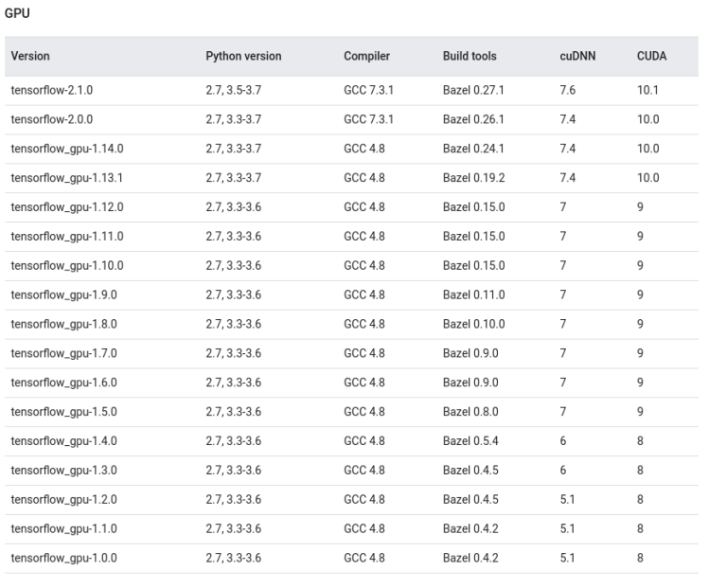This screenshot has width=709, height=588.
Task: Select the tensorflow_gpu-1.14.0 version cell
Action: coord(67,149)
